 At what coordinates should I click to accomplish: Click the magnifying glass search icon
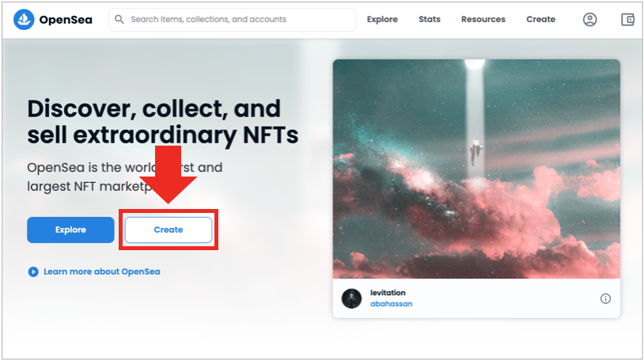coord(119,19)
